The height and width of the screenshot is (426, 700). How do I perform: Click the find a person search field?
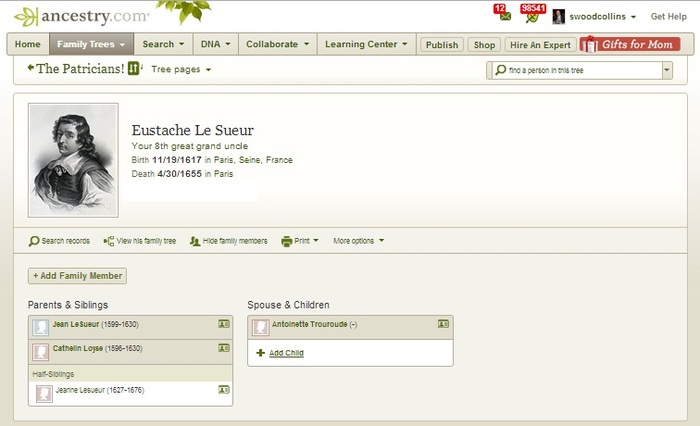576,70
